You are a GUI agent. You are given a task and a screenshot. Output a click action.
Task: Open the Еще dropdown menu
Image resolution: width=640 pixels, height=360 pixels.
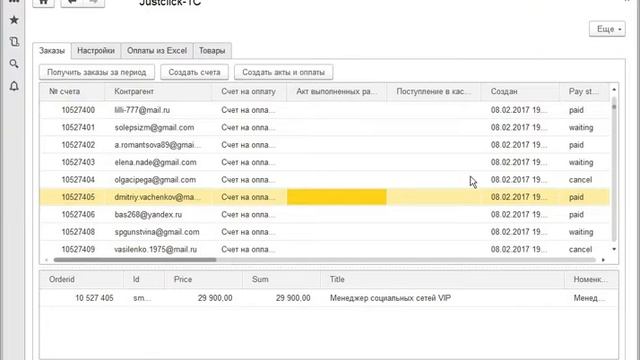coord(607,29)
